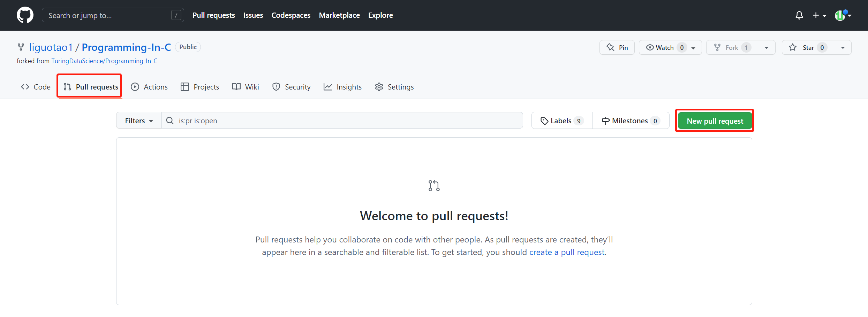Follow the create a pull request link
The image size is (868, 317).
tap(567, 252)
